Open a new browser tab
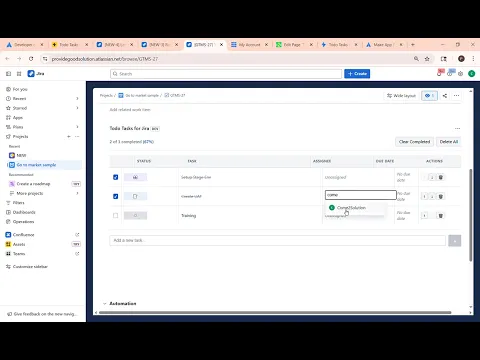Screen dimensions: 480x360 point(413,44)
